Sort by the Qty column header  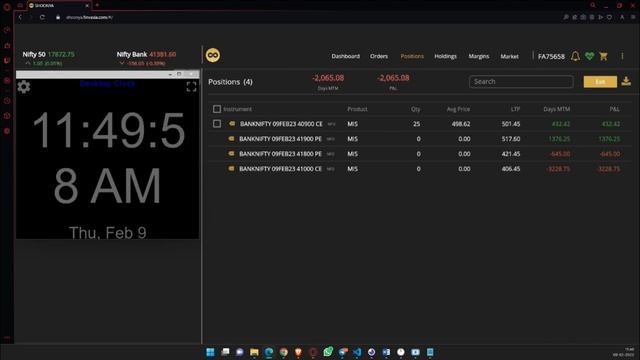(416, 109)
